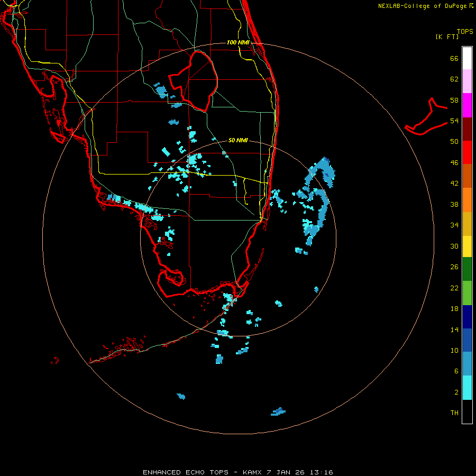Click the 38 legend value
Screen dimensions: 476x476
tap(454, 204)
